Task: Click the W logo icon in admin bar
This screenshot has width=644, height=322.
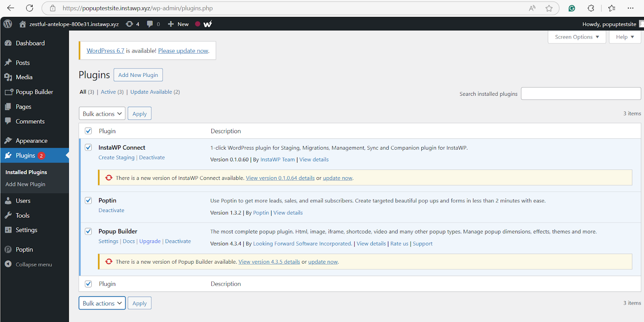Action: (x=208, y=24)
